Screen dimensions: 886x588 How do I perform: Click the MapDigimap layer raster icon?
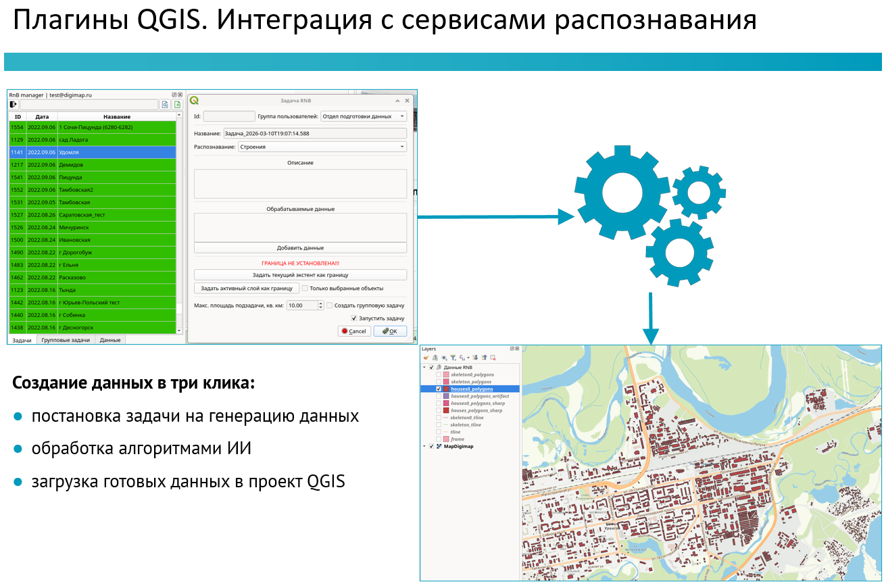pos(439,446)
